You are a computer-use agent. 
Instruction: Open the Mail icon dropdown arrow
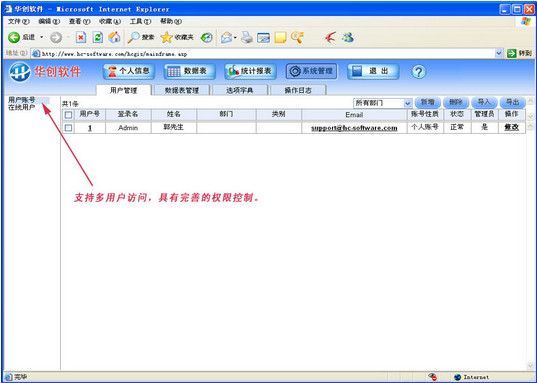235,37
